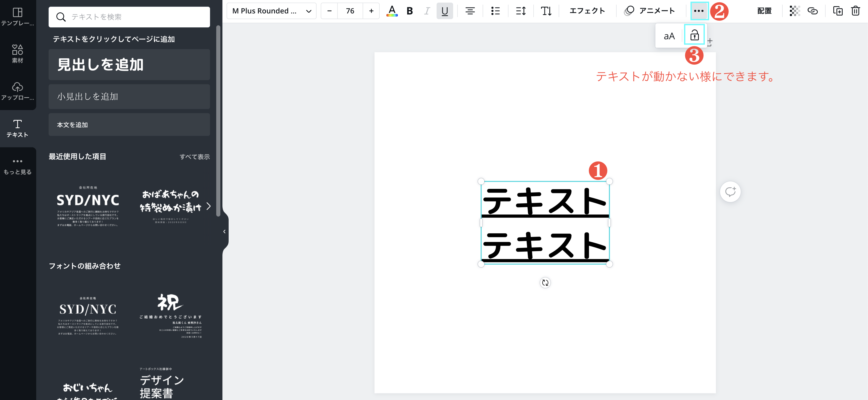Viewport: 868px width, 400px height.
Task: Select the 祝 wedding font combination
Action: click(x=170, y=316)
